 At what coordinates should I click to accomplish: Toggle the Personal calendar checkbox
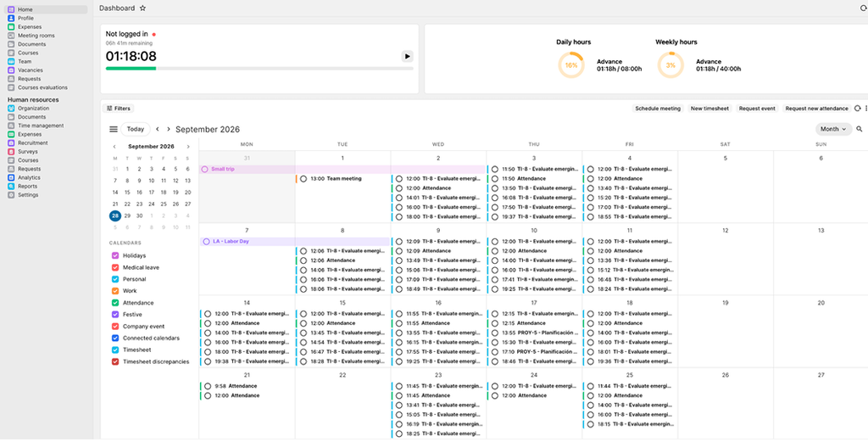pyautogui.click(x=115, y=279)
